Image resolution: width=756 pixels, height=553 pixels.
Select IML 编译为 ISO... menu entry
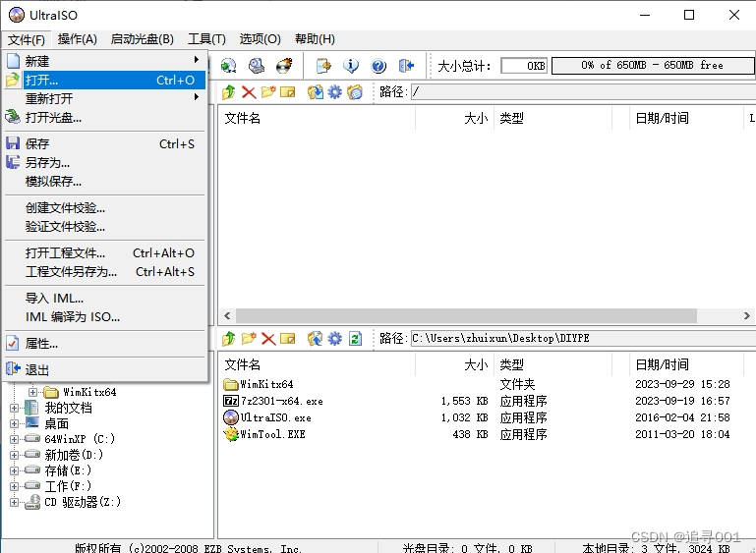(x=105, y=317)
